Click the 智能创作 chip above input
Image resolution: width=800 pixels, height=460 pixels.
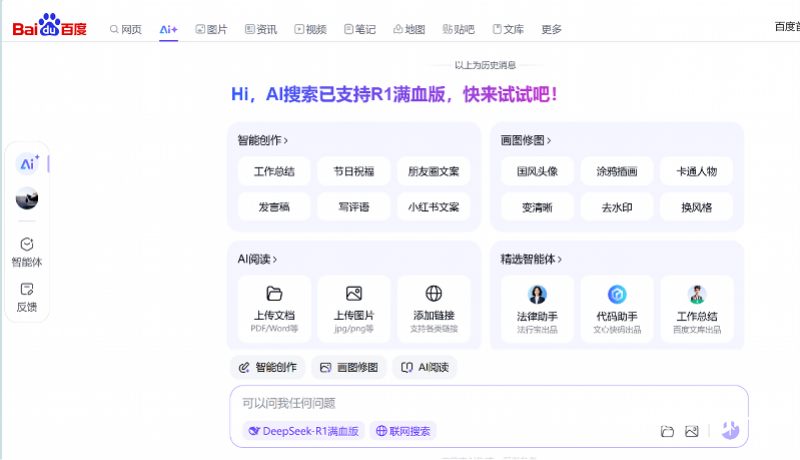coord(267,367)
